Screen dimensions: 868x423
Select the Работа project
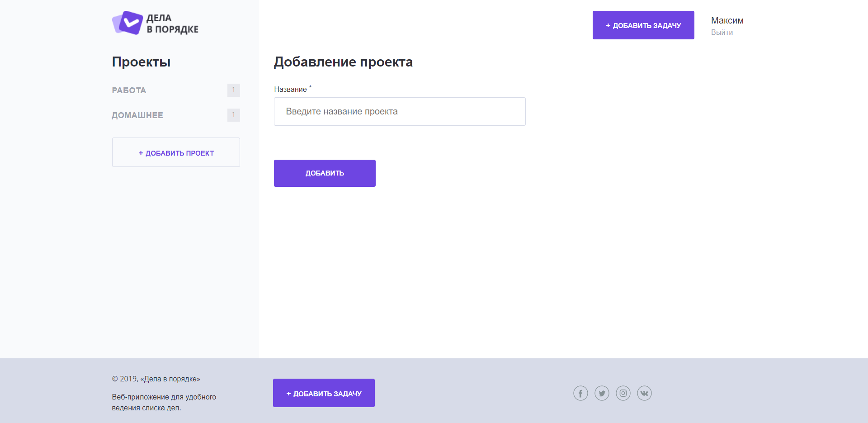(x=129, y=90)
